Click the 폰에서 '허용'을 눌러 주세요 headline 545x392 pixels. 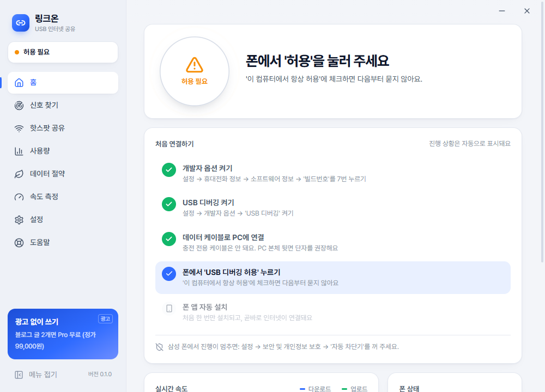[x=317, y=61]
